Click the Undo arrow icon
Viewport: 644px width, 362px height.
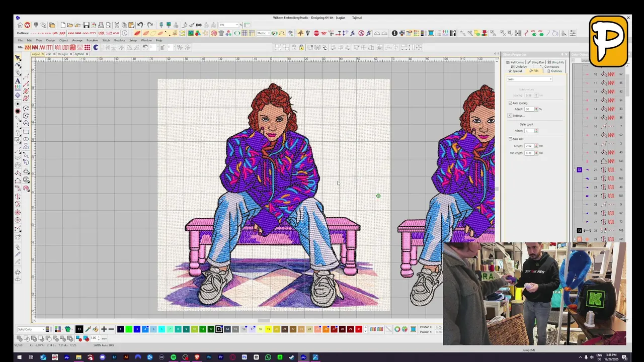(140, 25)
